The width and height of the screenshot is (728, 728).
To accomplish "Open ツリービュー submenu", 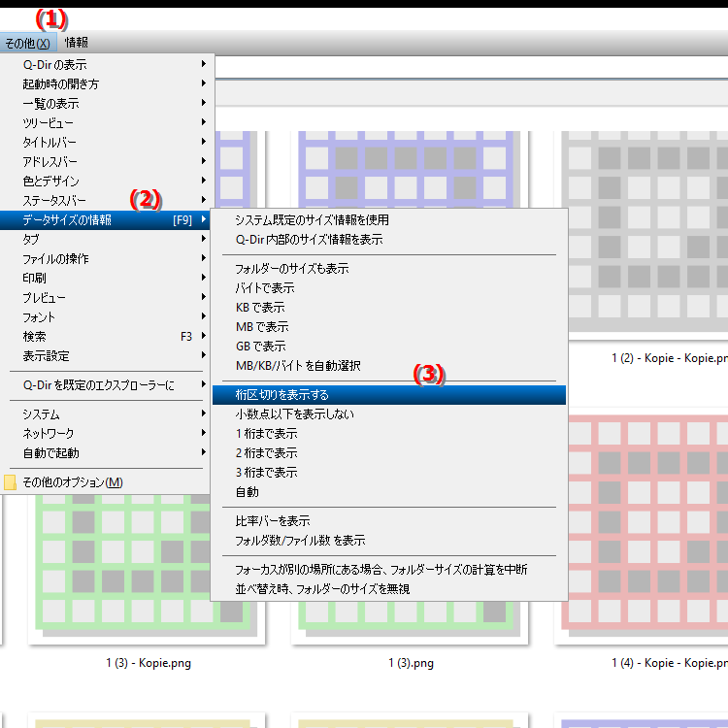I will 107,122.
